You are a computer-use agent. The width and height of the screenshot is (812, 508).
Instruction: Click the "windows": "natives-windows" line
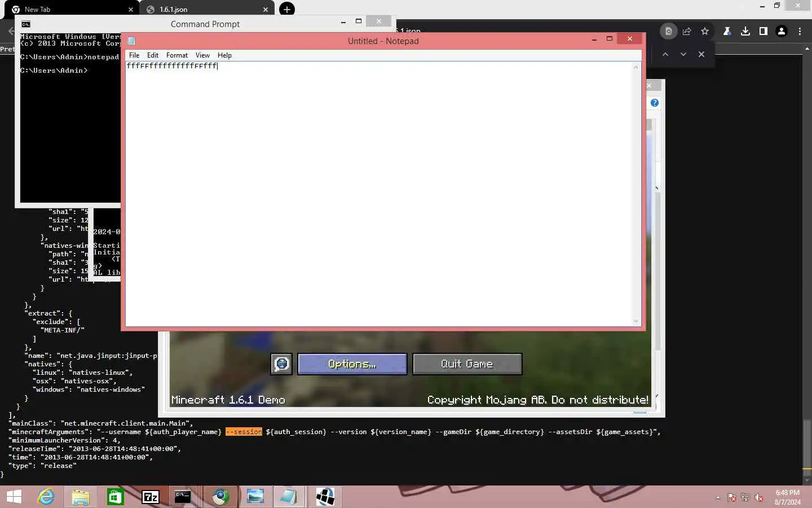(89, 389)
